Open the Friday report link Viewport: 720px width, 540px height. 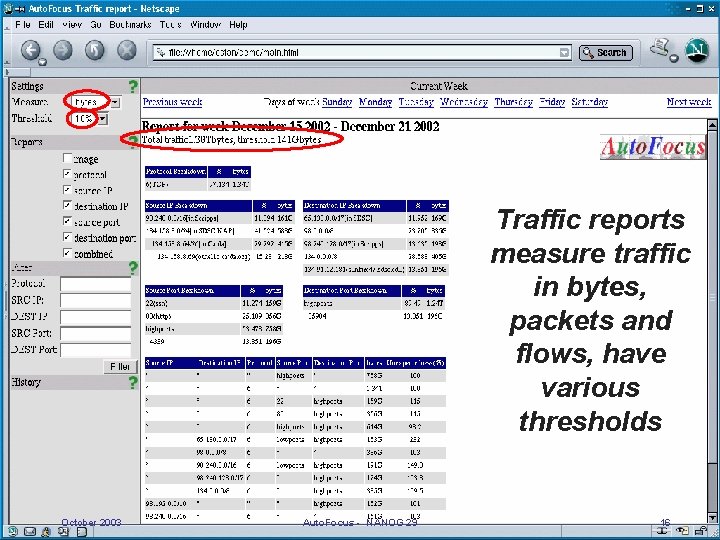pyautogui.click(x=552, y=102)
